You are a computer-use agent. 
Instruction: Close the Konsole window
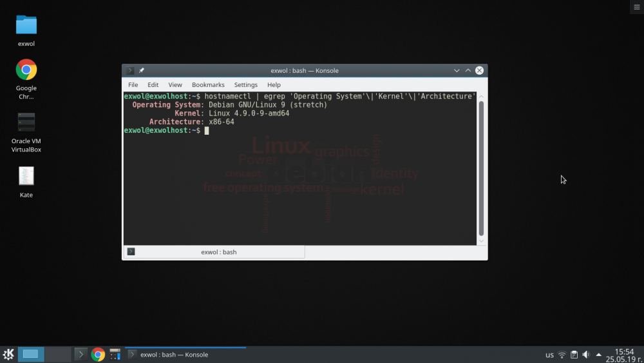coord(479,70)
